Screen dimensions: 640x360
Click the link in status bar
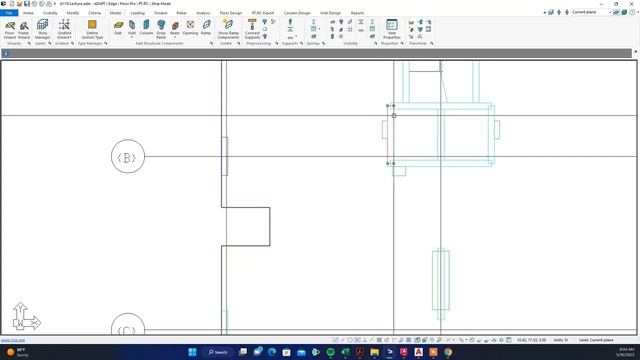[x=13, y=340]
